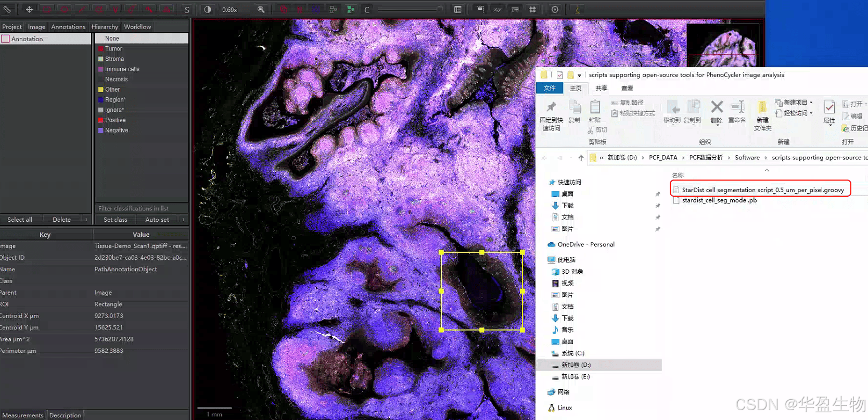The image size is (868, 420).
Task: Click the Auto set button
Action: click(x=157, y=220)
